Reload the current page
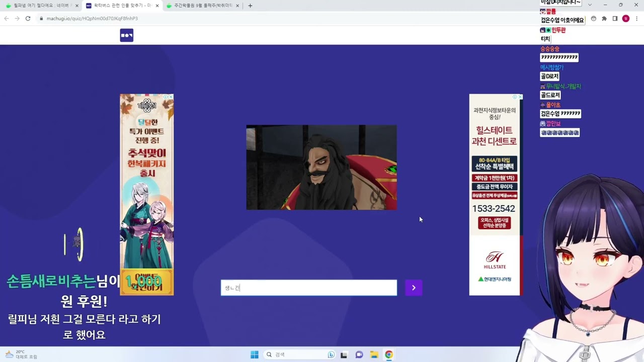Screen dimensions: 644x362 point(28,19)
